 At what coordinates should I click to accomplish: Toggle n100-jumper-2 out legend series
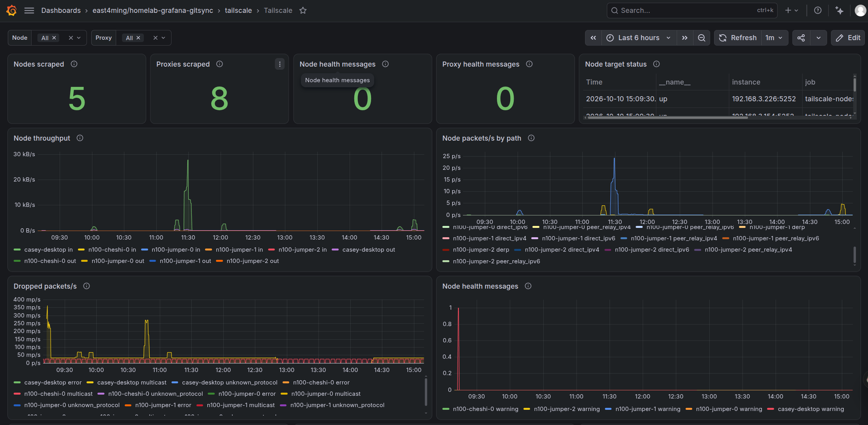(253, 261)
